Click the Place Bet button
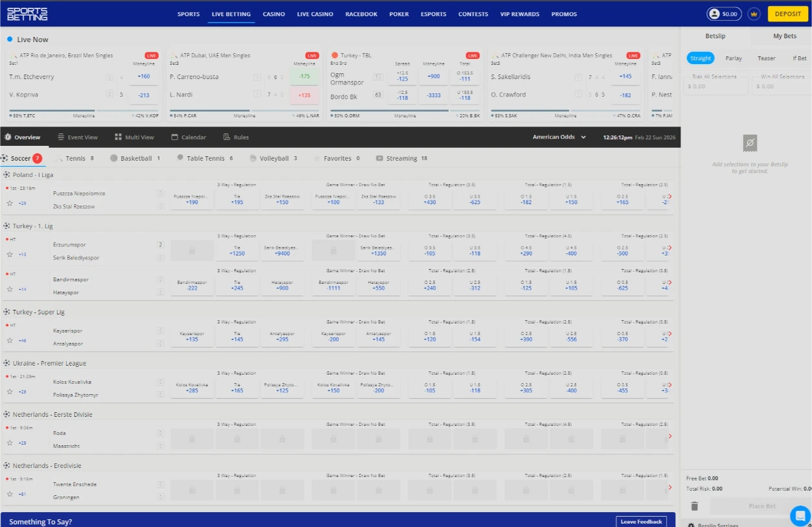 tap(761, 506)
